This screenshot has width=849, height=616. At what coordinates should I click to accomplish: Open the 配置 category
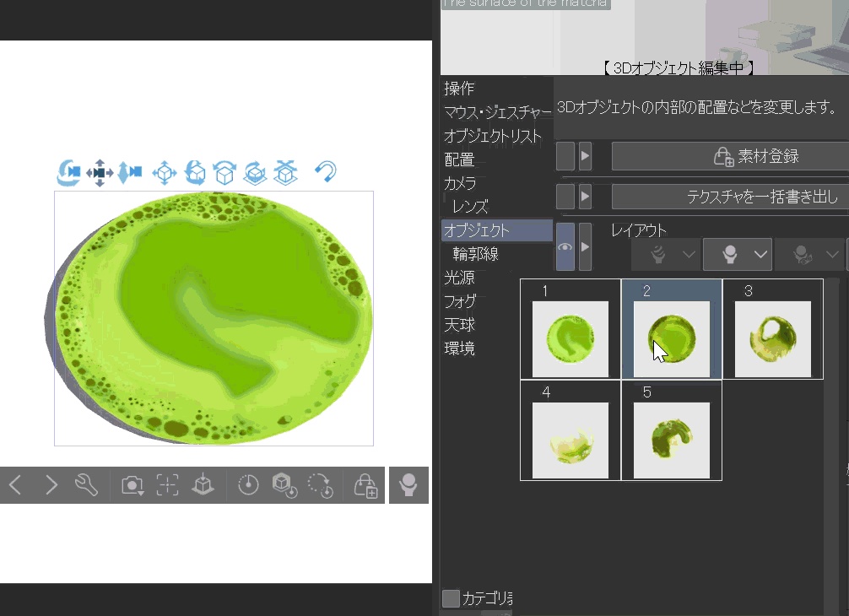tap(459, 159)
